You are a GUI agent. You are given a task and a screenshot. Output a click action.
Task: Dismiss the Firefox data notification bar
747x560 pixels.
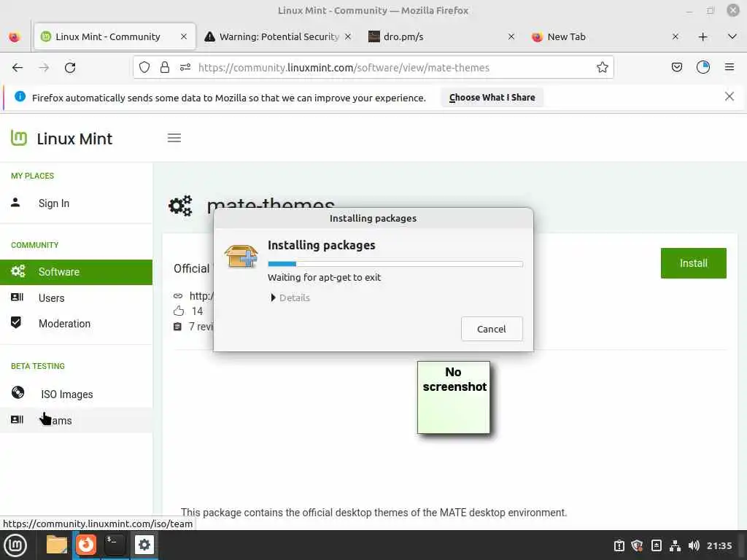(729, 97)
